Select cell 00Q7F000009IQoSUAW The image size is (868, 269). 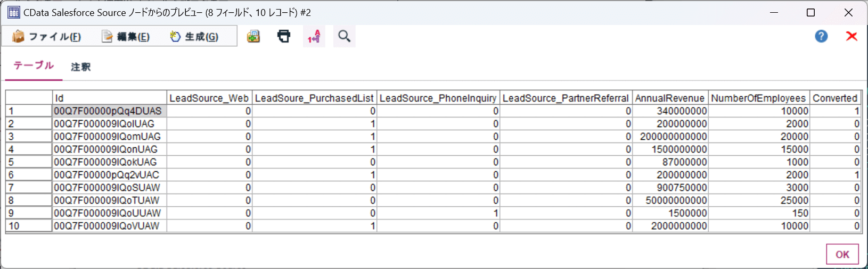coord(110,187)
